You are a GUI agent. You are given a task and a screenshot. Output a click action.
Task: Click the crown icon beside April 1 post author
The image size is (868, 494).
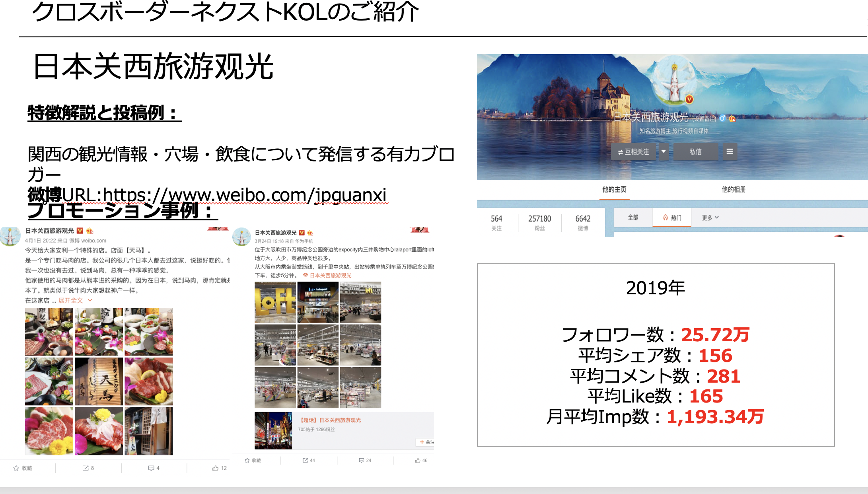pyautogui.click(x=90, y=231)
